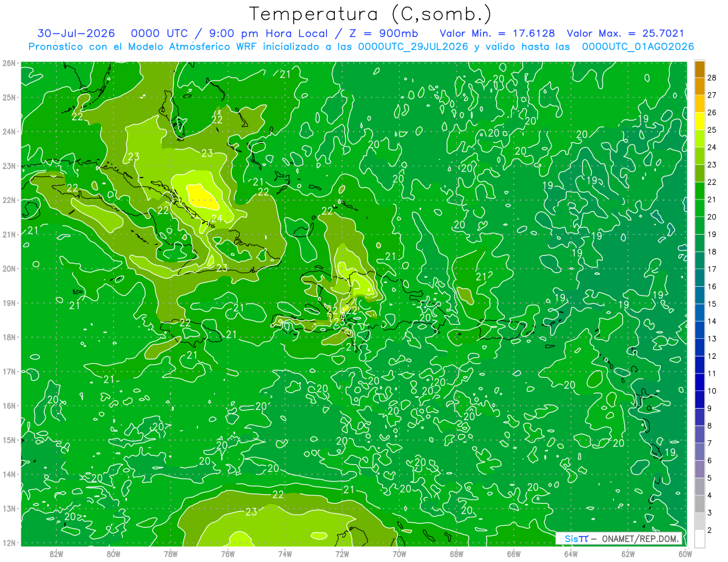
Task: Click the colorbar label 22
Action: coord(712,182)
